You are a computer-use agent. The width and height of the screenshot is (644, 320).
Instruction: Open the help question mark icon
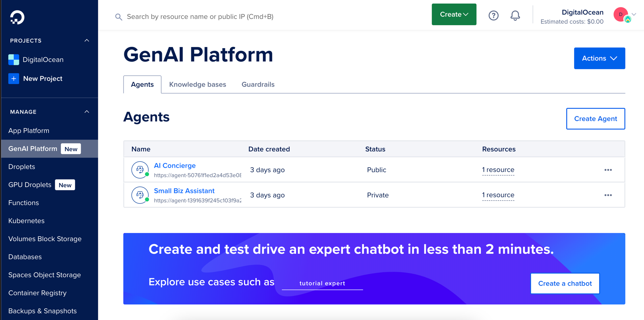pos(493,15)
